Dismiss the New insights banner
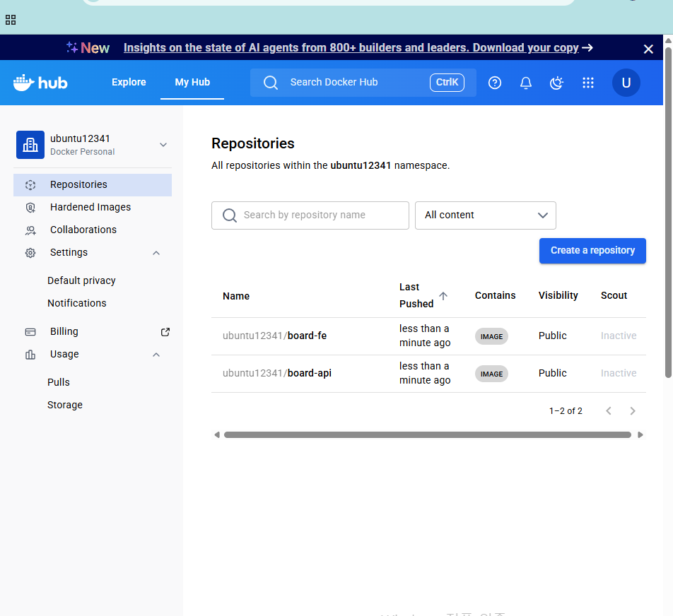Viewport: 673px width, 616px height. point(648,49)
